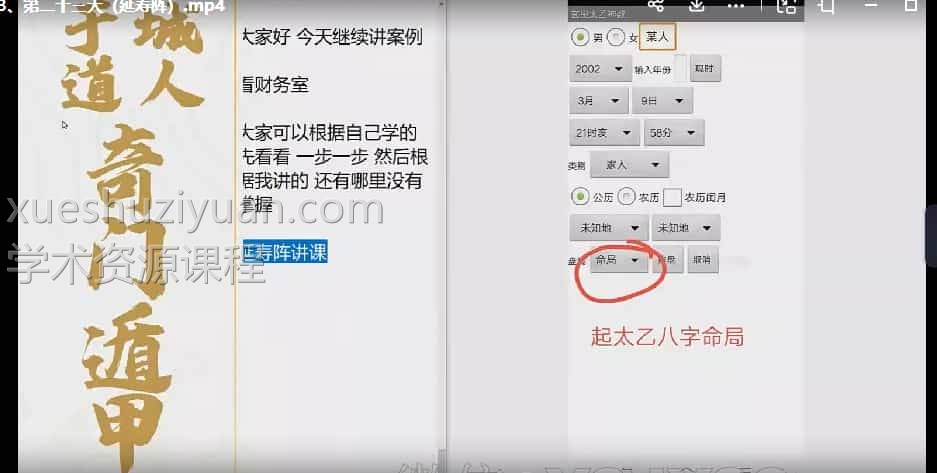Open the 3月 month dropdown
Viewport: 937px width, 473px height.
click(x=599, y=101)
